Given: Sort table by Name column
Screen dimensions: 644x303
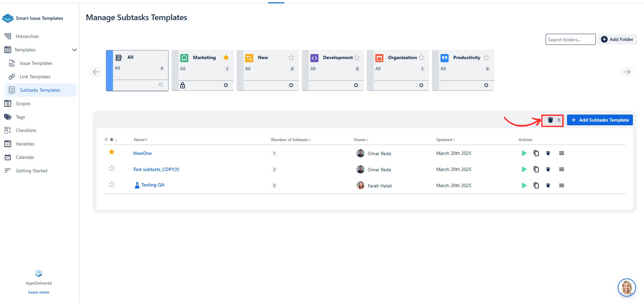Looking at the screenshot, I should pos(140,140).
